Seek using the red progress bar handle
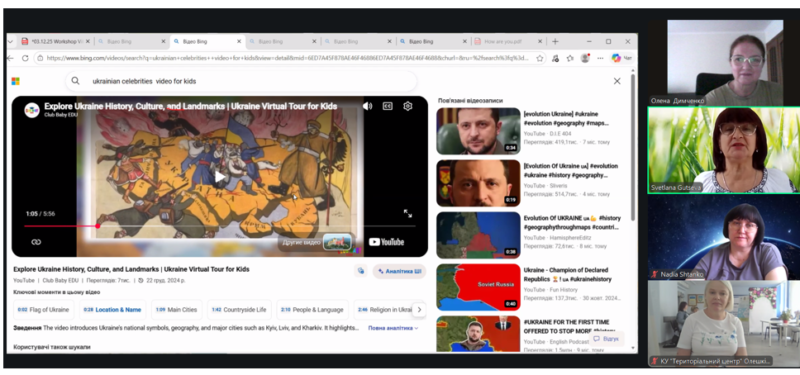The width and height of the screenshot is (800, 375). pos(97,226)
